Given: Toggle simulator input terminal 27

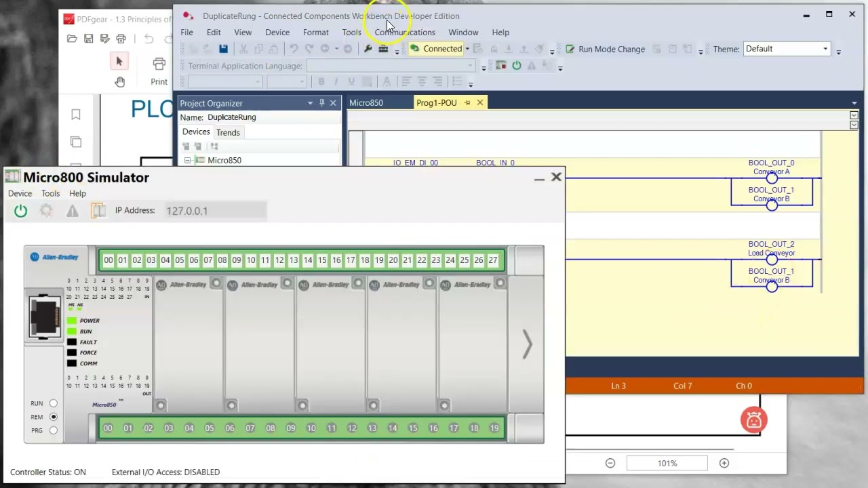Looking at the screenshot, I should [493, 260].
